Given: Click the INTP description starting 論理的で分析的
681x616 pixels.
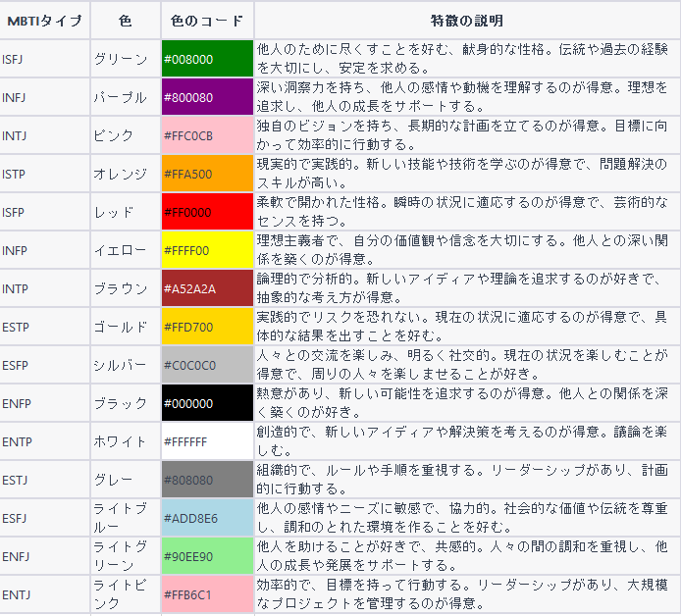Looking at the screenshot, I should pyautogui.click(x=467, y=288).
